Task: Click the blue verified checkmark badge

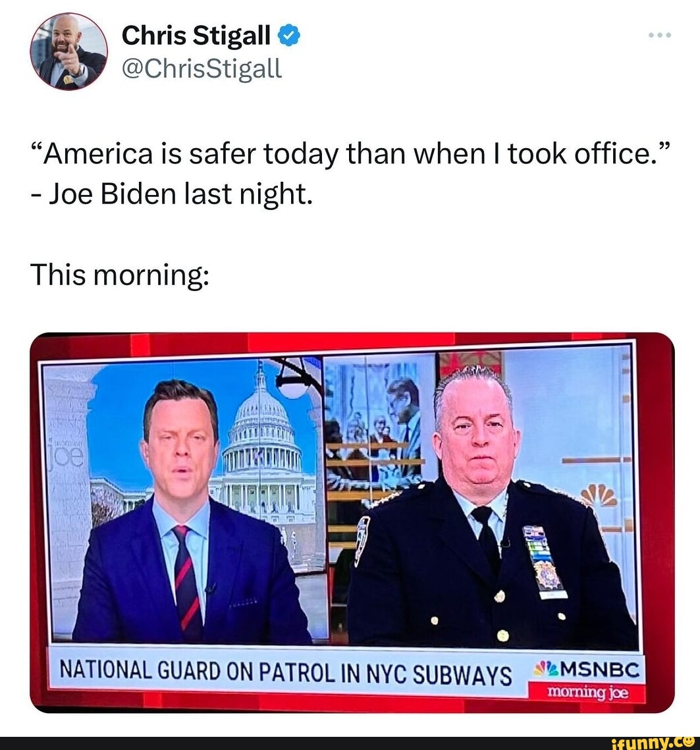Action: pyautogui.click(x=288, y=36)
